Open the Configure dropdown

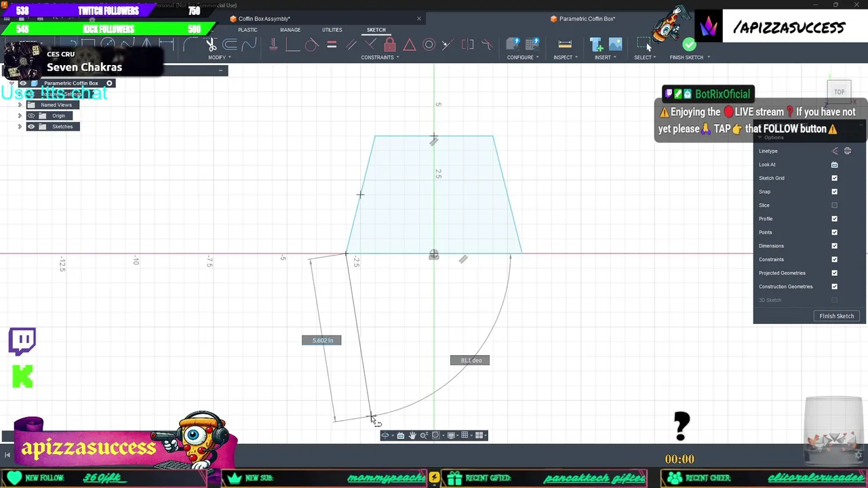(523, 58)
